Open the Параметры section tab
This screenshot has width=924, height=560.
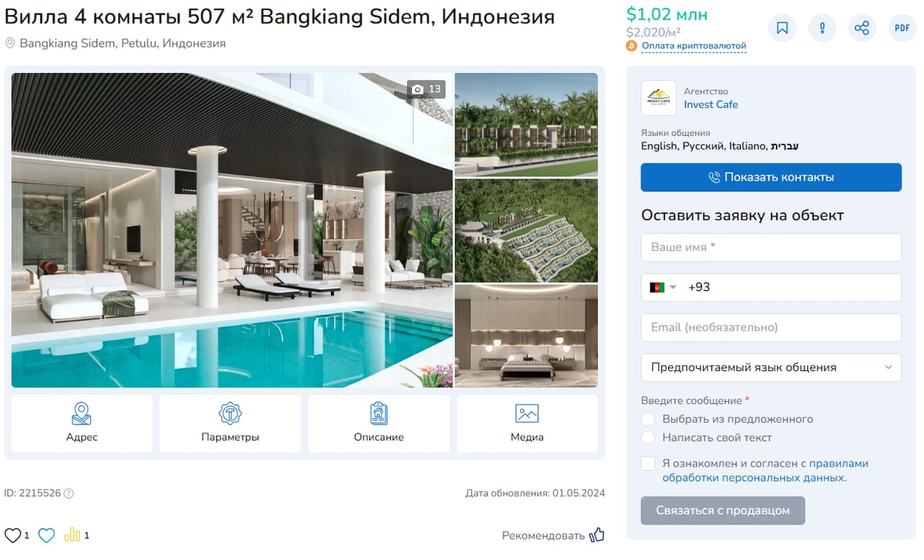[230, 424]
